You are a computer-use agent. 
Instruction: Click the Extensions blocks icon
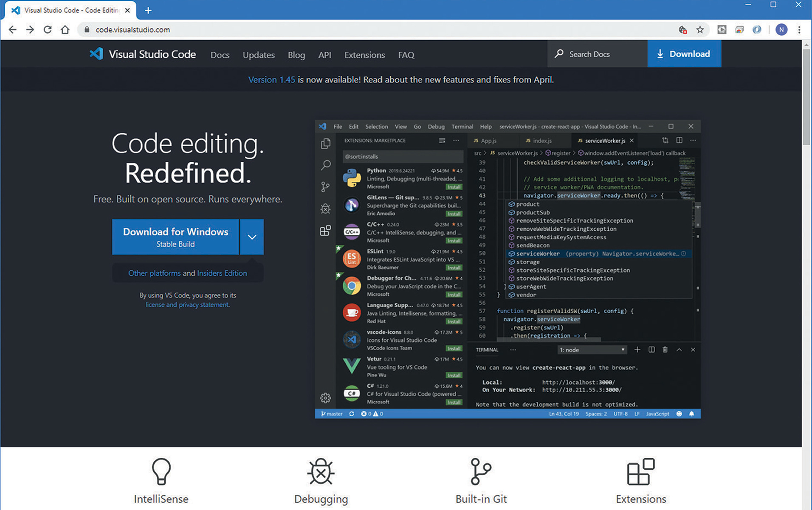coord(640,471)
